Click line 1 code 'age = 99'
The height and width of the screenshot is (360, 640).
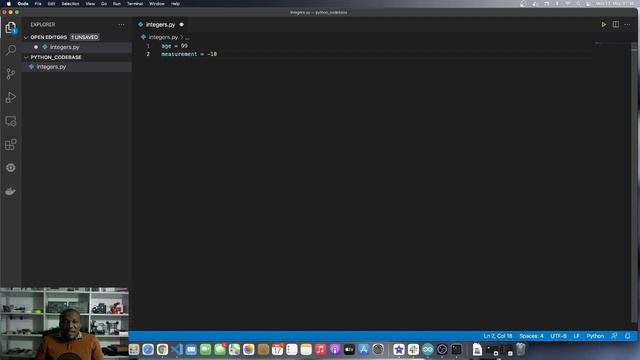click(x=174, y=46)
